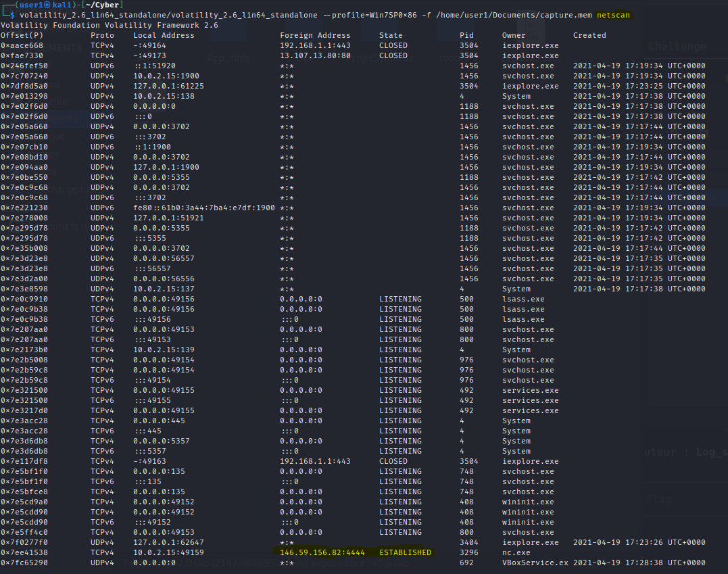Click the remote address 146.59.156.82:4444

(x=322, y=552)
